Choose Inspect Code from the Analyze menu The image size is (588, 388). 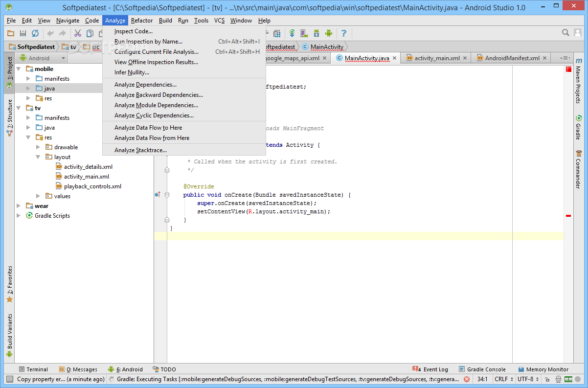click(x=134, y=31)
